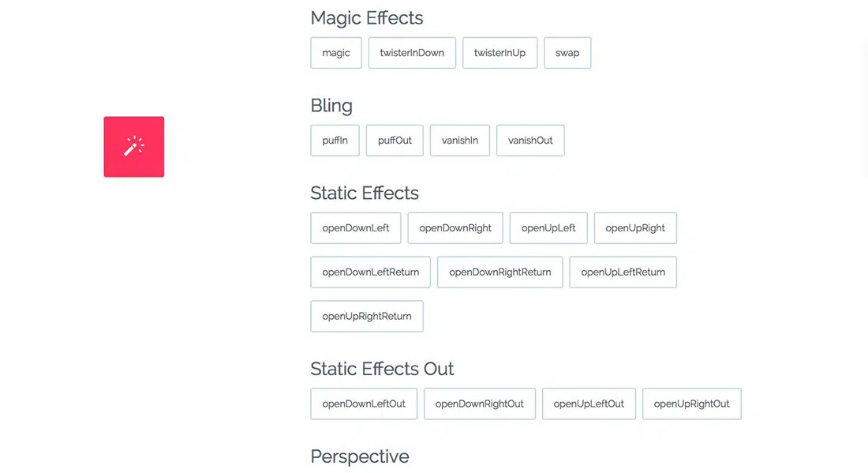Select the openDownRightReturn effect
Screen dimensions: 868x473
(x=500, y=272)
